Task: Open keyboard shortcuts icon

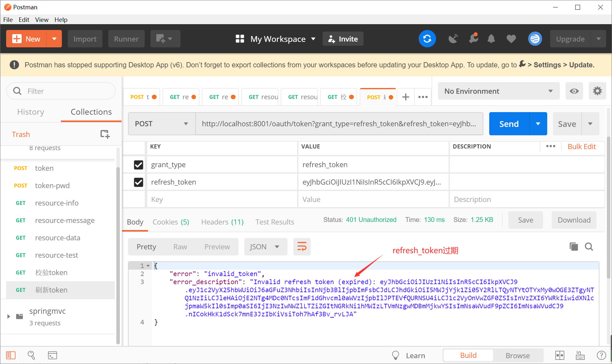Action: click(x=580, y=355)
